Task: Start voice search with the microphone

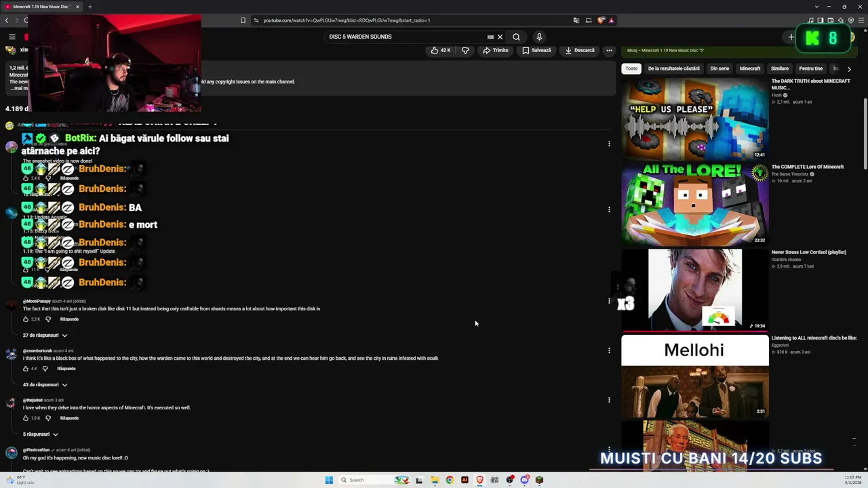Action: point(539,37)
